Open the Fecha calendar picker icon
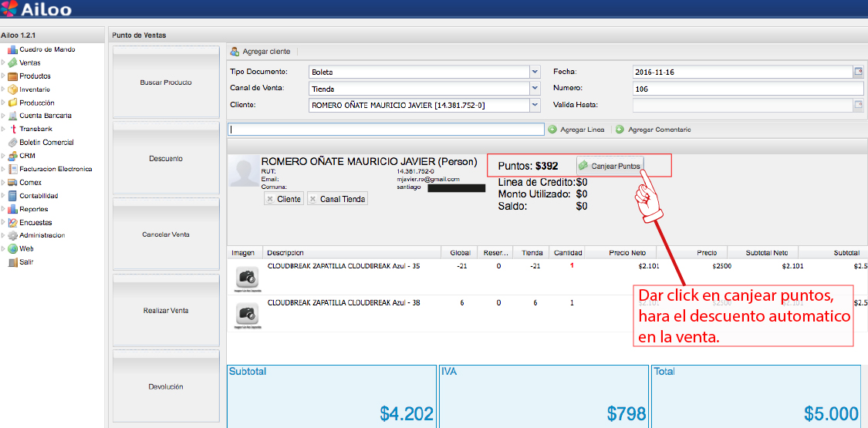868x428 pixels. 859,72
